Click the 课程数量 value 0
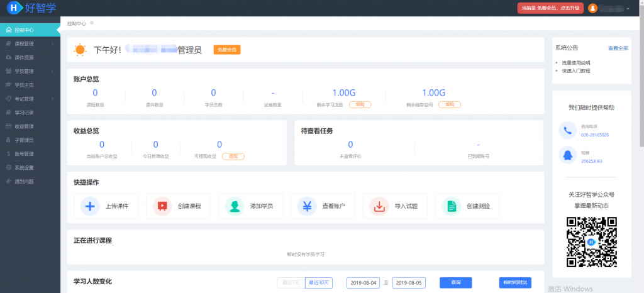 tap(96, 93)
